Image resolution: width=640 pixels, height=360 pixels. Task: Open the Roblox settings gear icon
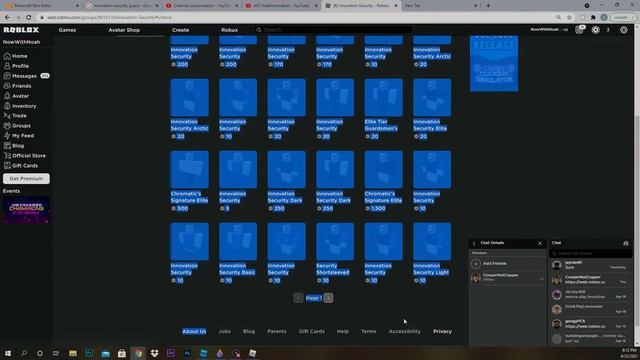pyautogui.click(x=624, y=30)
